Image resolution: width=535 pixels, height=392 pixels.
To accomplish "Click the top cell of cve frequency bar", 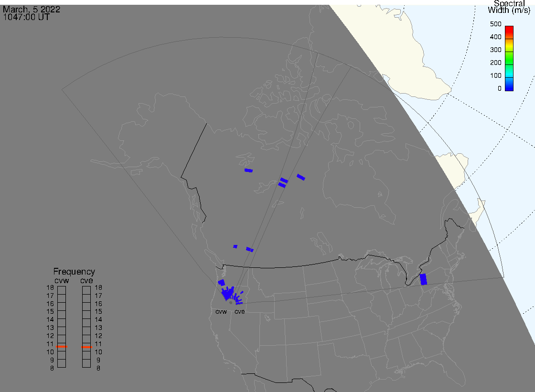I will coord(86,290).
